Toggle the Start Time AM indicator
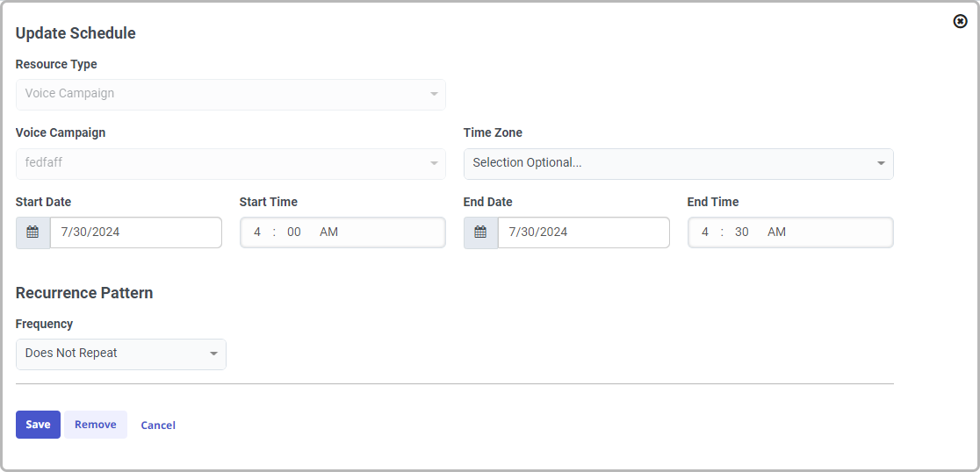This screenshot has height=472, width=980. [x=328, y=232]
